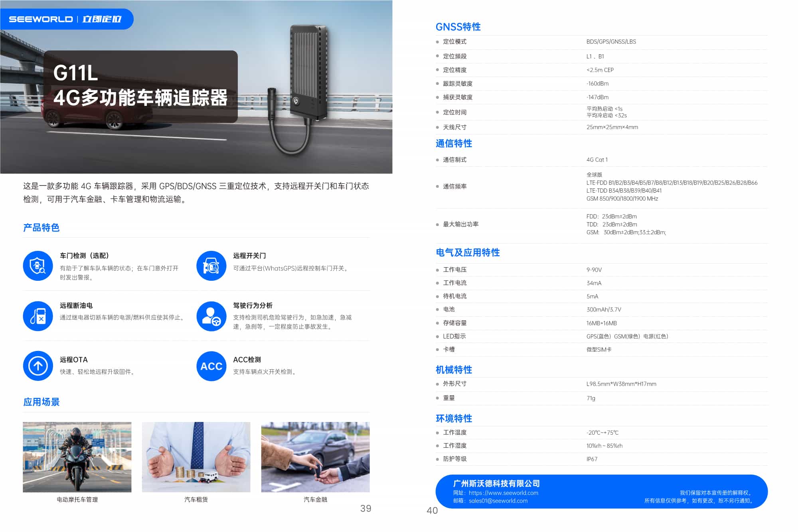Click the 广州斯沃德科技有限公司 company name
The image size is (798, 532).
(496, 483)
